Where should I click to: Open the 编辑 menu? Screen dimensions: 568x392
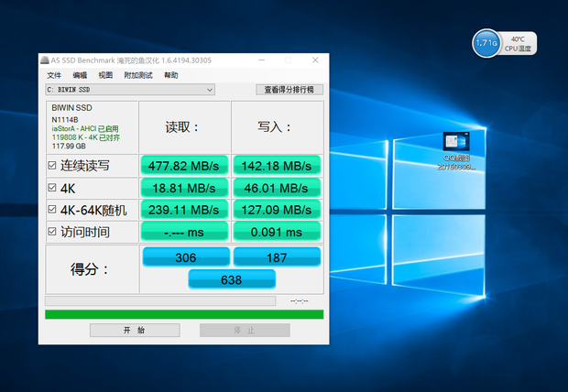click(80, 75)
